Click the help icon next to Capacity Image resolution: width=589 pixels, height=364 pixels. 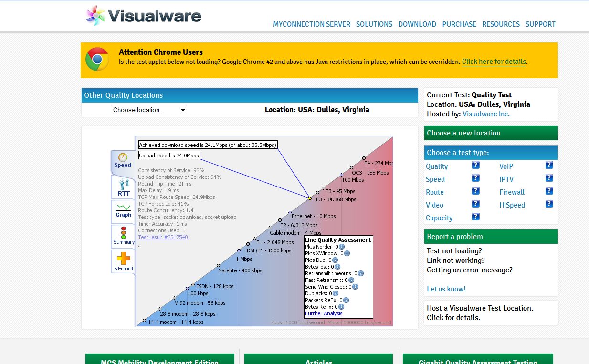[476, 217]
